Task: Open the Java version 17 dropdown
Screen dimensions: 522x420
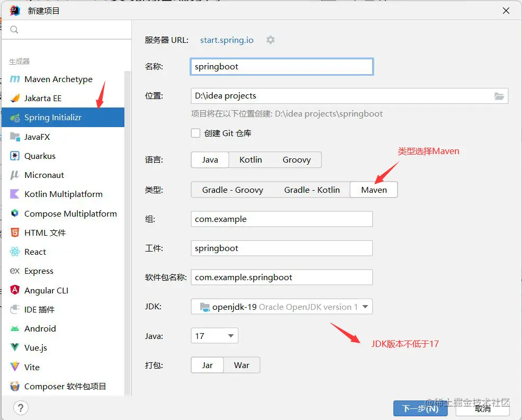Action: click(215, 336)
